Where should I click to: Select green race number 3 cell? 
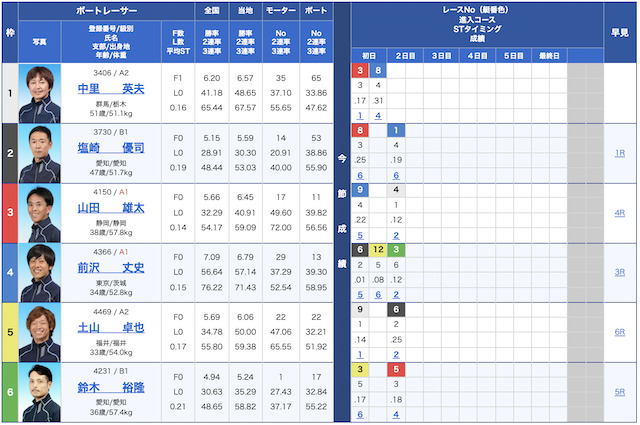point(396,249)
